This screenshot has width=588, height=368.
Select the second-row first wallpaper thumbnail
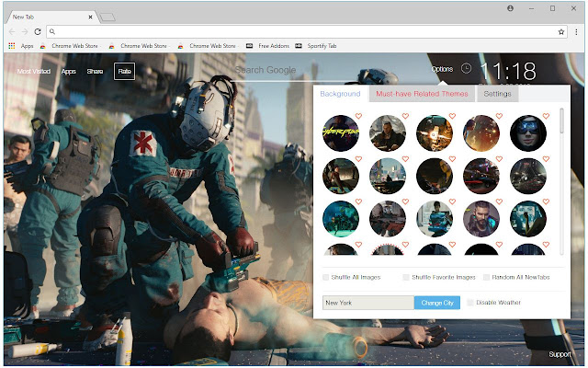click(341, 176)
